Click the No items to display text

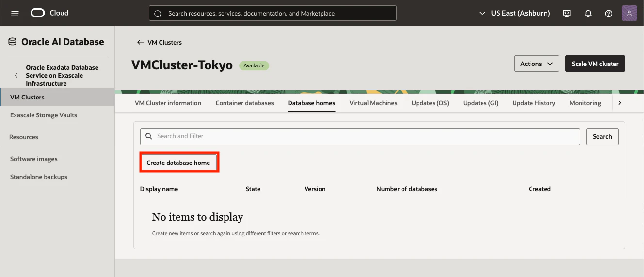[197, 217]
